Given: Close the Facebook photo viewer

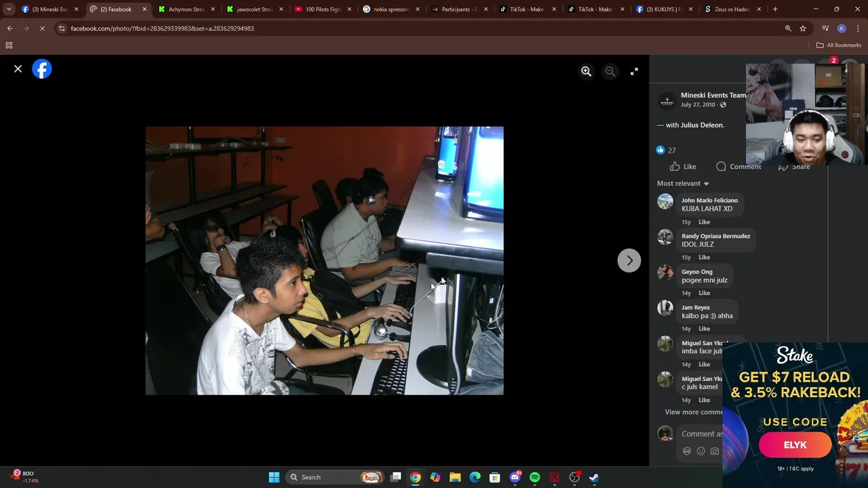Looking at the screenshot, I should click(x=18, y=69).
